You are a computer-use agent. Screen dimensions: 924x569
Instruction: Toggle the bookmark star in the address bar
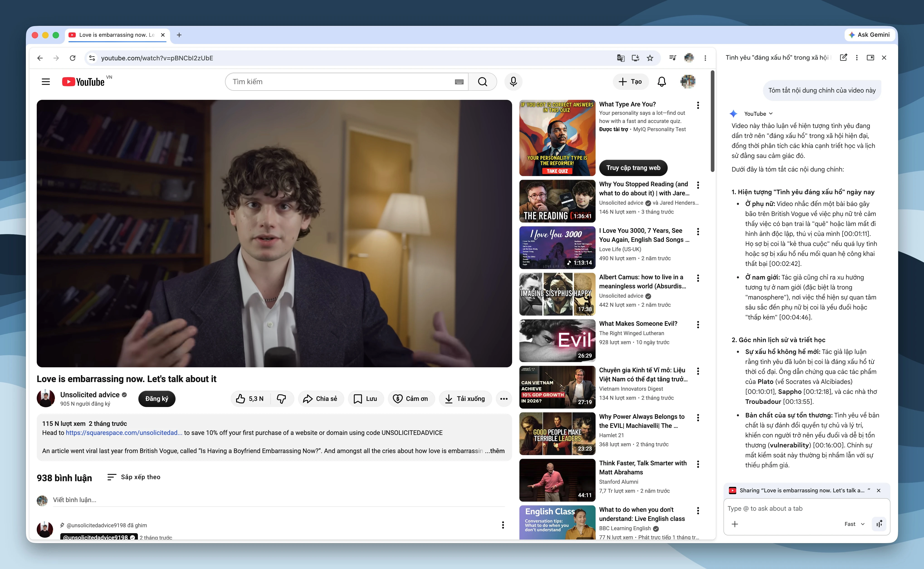tap(650, 58)
